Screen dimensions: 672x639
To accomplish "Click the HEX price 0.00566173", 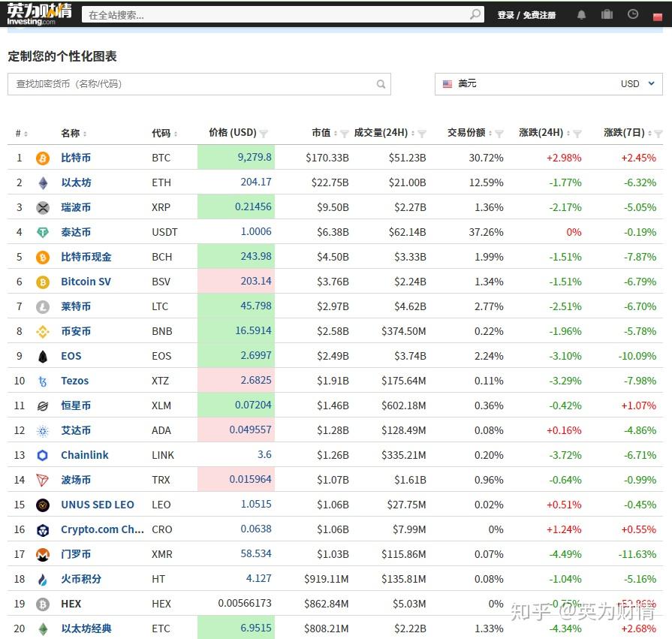I will click(x=245, y=604).
